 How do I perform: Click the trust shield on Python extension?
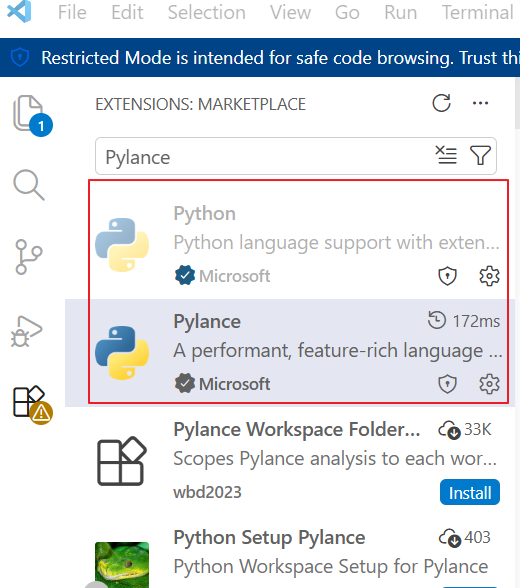pyautogui.click(x=447, y=276)
